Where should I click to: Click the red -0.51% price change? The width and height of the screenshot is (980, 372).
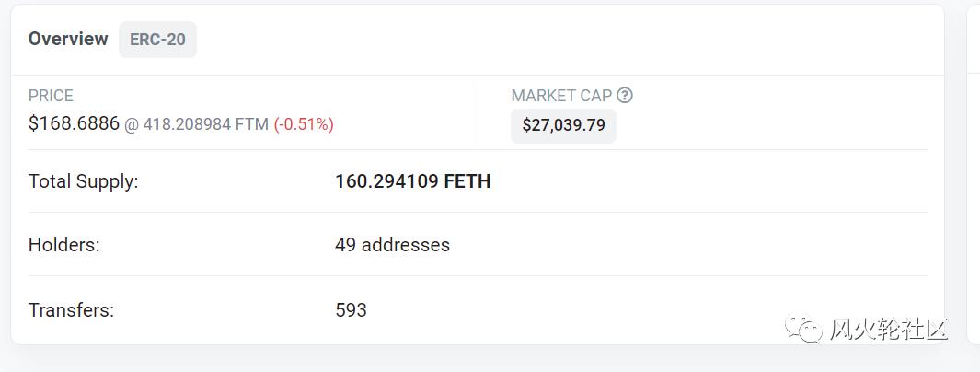(304, 124)
